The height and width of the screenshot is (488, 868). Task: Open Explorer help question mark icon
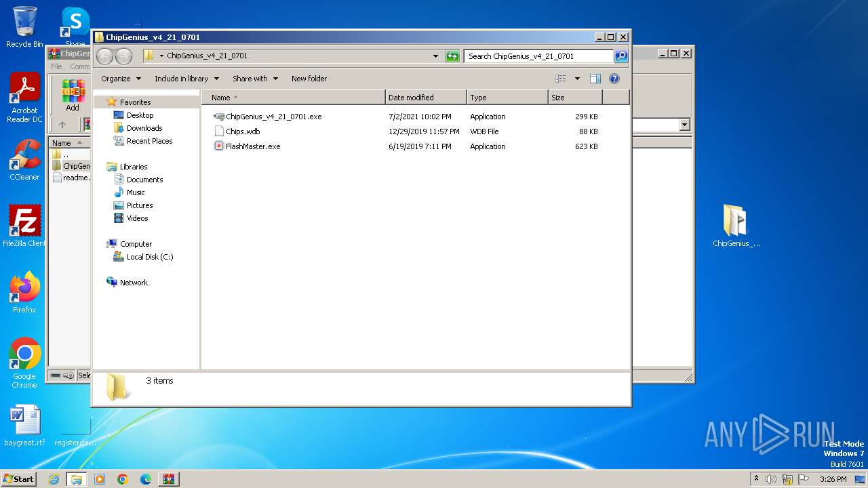tap(614, 79)
